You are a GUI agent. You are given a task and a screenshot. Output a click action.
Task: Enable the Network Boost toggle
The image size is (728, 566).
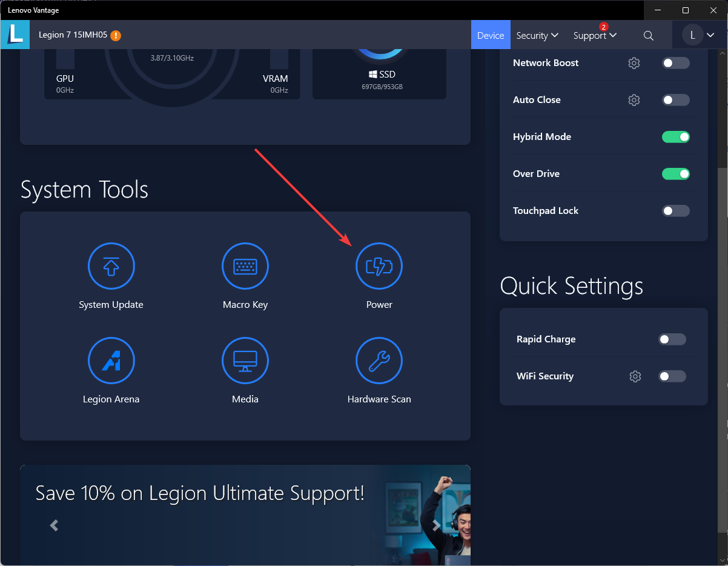[676, 63]
